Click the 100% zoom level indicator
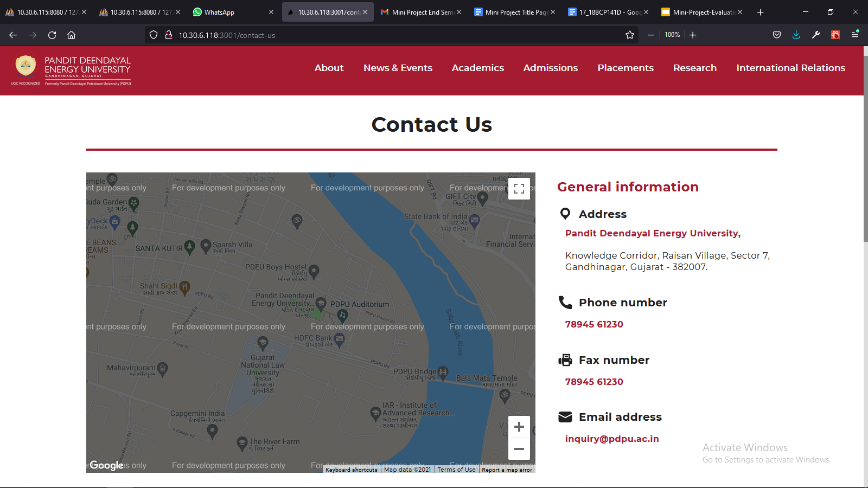This screenshot has width=868, height=488. [x=672, y=35]
